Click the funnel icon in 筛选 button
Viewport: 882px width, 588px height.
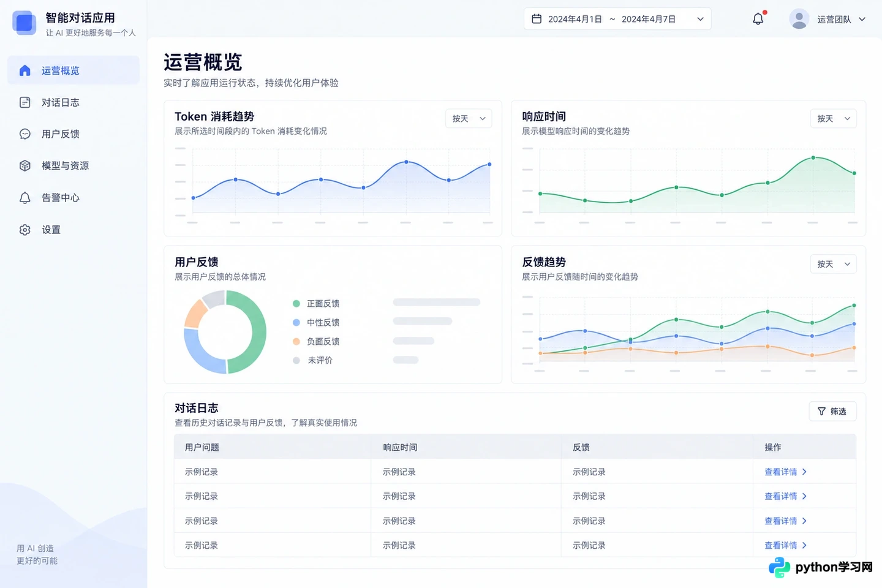pyautogui.click(x=822, y=412)
